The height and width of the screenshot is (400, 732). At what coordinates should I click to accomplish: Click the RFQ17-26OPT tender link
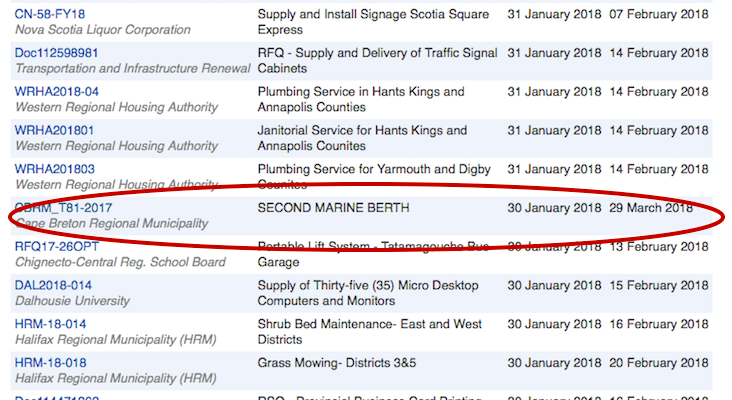(x=56, y=247)
